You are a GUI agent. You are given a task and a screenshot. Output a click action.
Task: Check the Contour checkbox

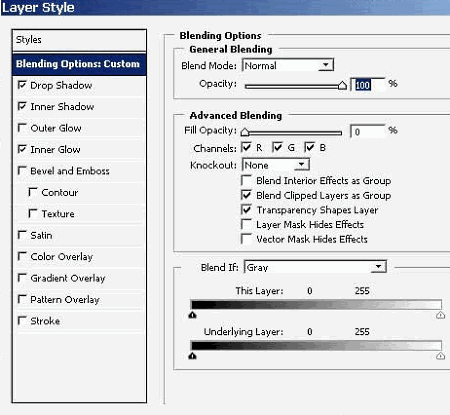33,192
